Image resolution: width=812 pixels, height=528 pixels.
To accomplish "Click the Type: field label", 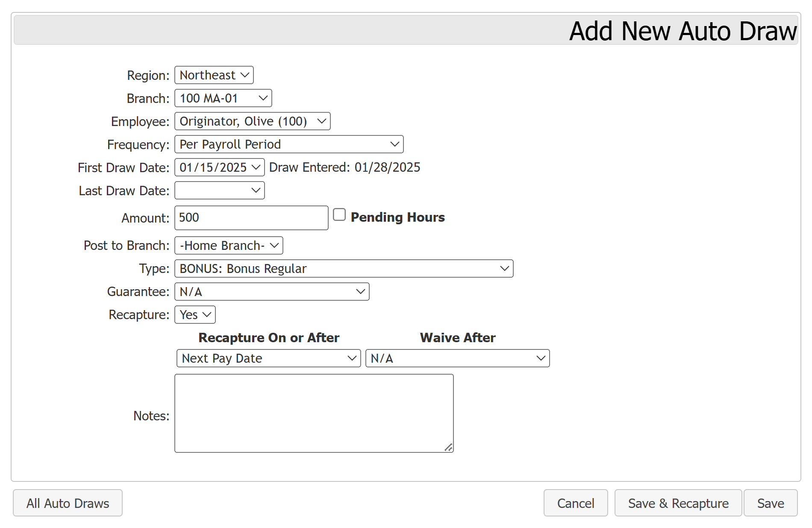I will 154,269.
